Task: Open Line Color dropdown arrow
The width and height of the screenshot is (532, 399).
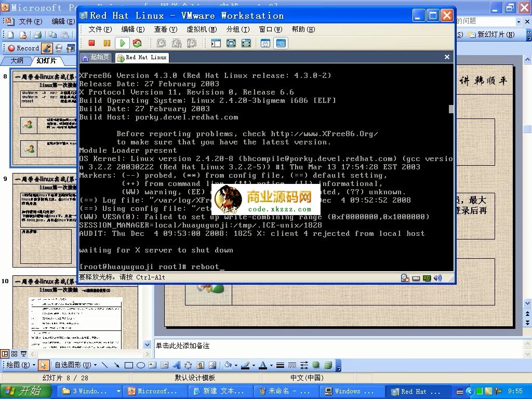Action: [254, 365]
